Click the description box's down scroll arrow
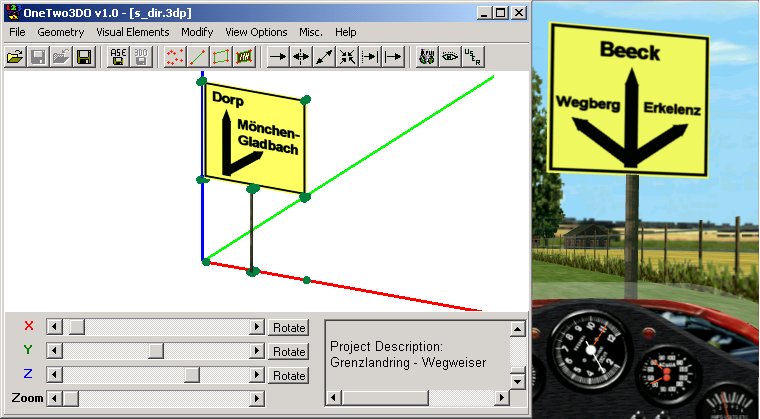Viewport: 760px width, 419px height. [518, 381]
